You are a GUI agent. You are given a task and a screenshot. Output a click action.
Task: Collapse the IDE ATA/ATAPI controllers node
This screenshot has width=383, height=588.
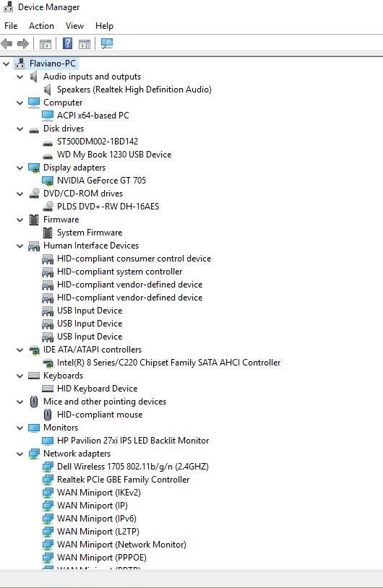click(20, 350)
